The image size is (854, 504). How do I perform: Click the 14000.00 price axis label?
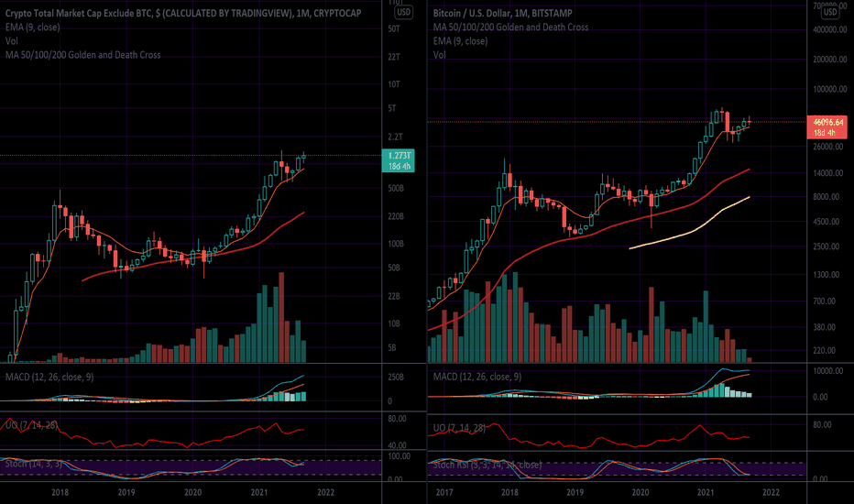(x=827, y=173)
